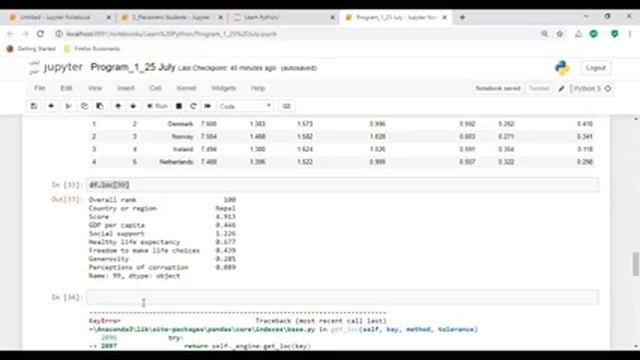640x360 pixels.
Task: Insert cell below with the plus icon
Action: [x=51, y=106]
